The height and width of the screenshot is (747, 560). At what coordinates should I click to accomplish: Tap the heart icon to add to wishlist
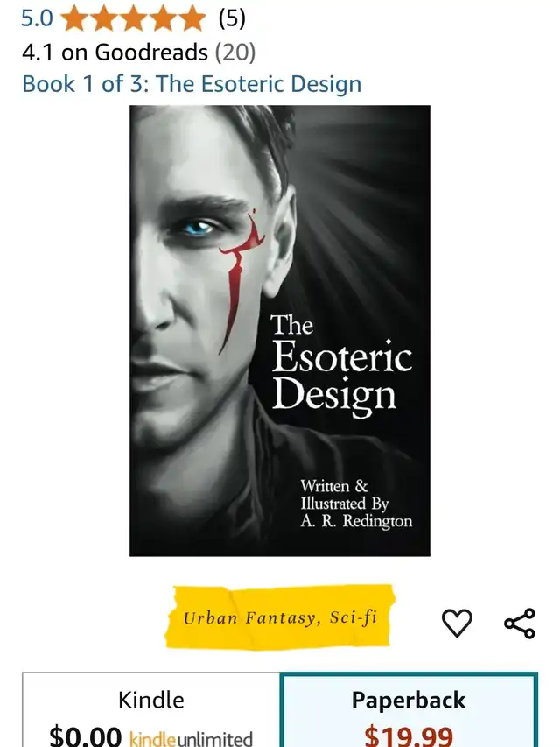pos(457,622)
